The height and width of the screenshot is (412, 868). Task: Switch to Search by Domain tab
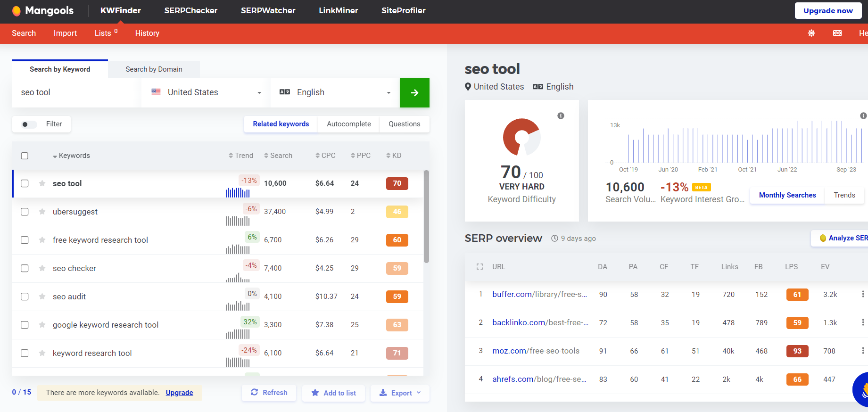tap(154, 69)
